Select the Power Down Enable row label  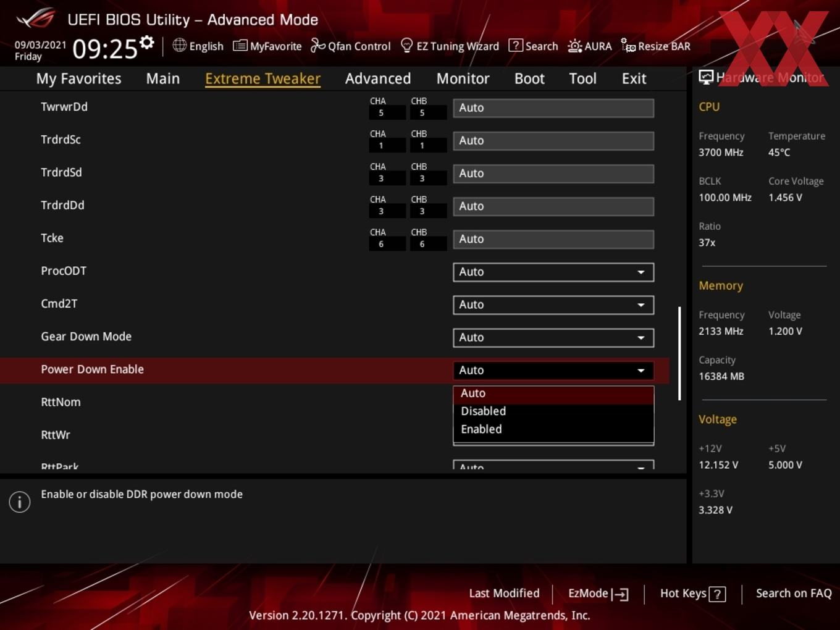[92, 369]
